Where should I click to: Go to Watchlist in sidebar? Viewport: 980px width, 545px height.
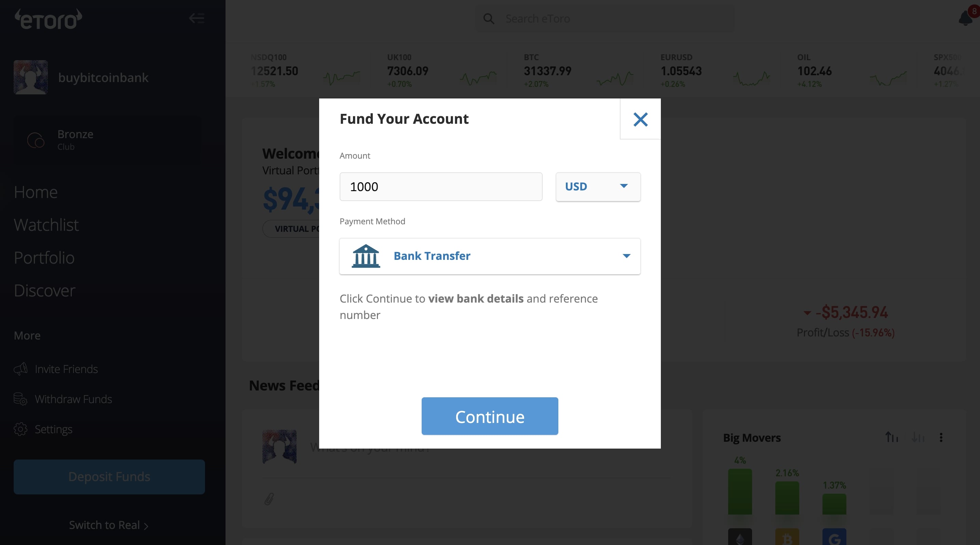point(46,225)
